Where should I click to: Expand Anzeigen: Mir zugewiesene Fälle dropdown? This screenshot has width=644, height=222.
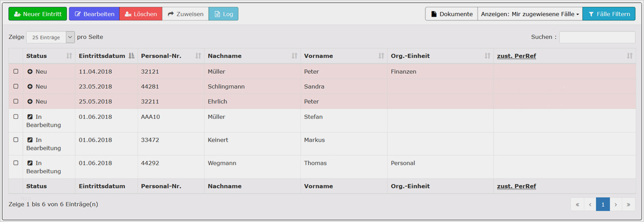[530, 14]
